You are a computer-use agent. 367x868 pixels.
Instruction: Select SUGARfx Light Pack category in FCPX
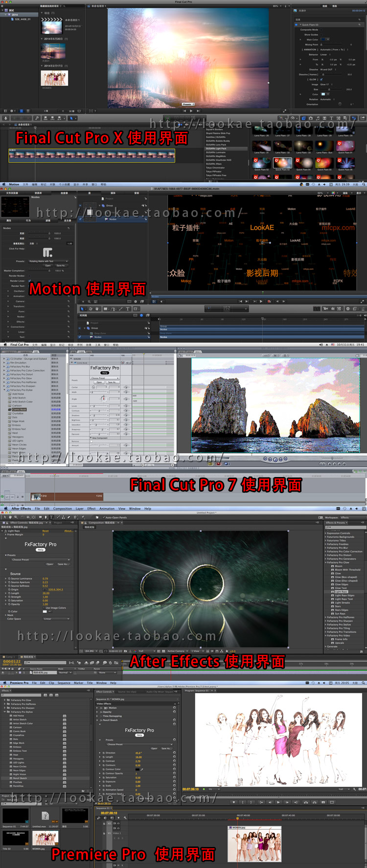(x=216, y=148)
